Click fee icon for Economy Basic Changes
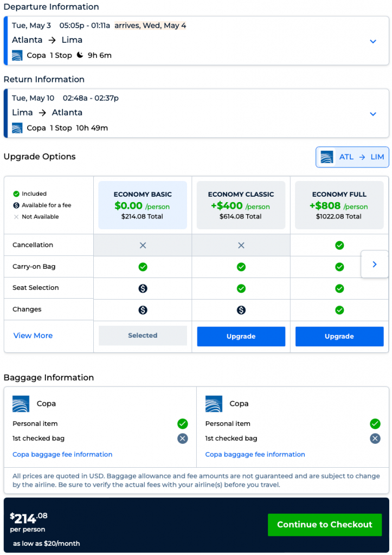 [143, 310]
